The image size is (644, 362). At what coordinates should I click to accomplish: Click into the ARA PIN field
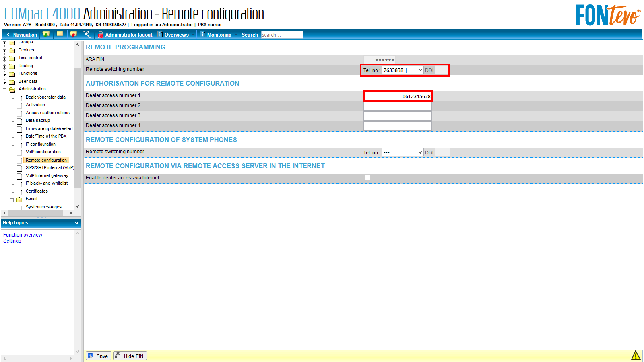point(380,59)
